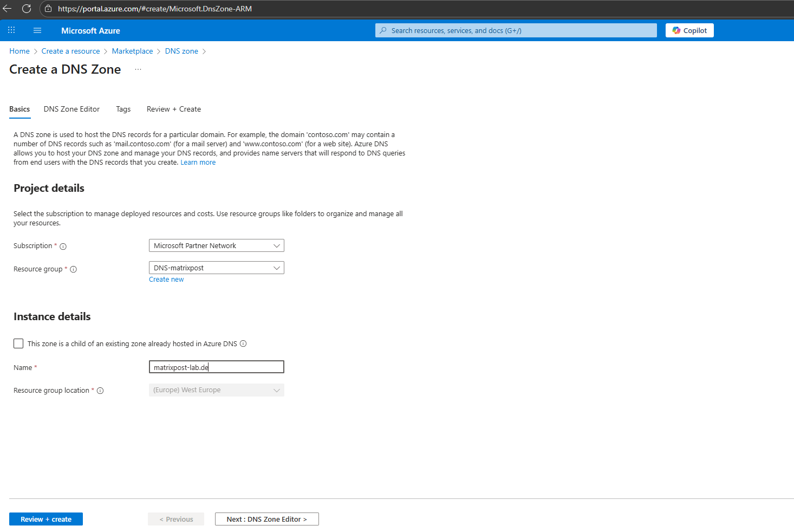The width and height of the screenshot is (794, 532).
Task: Click Next : DNS Zone Editor button
Action: [266, 519]
